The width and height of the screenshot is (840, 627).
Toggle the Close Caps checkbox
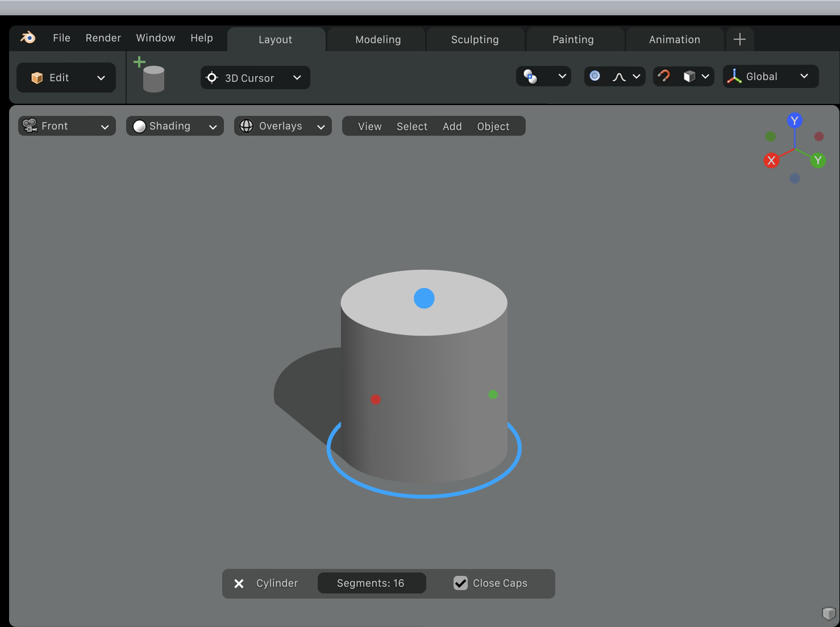[x=460, y=583]
